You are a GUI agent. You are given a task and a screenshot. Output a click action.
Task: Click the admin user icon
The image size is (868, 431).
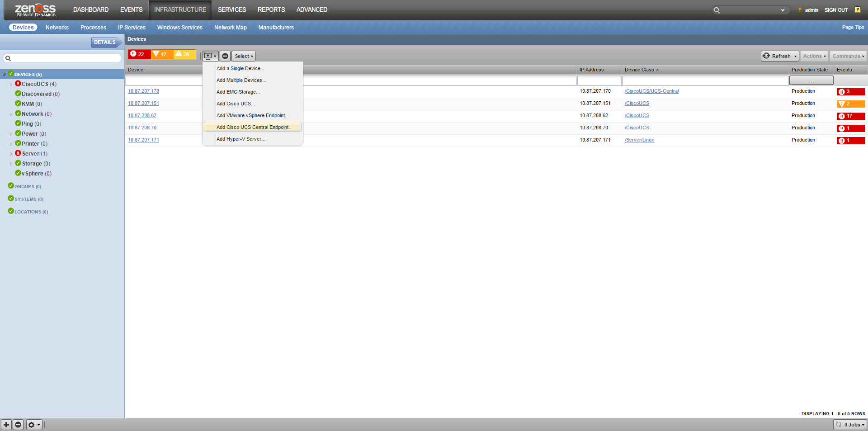(x=800, y=10)
